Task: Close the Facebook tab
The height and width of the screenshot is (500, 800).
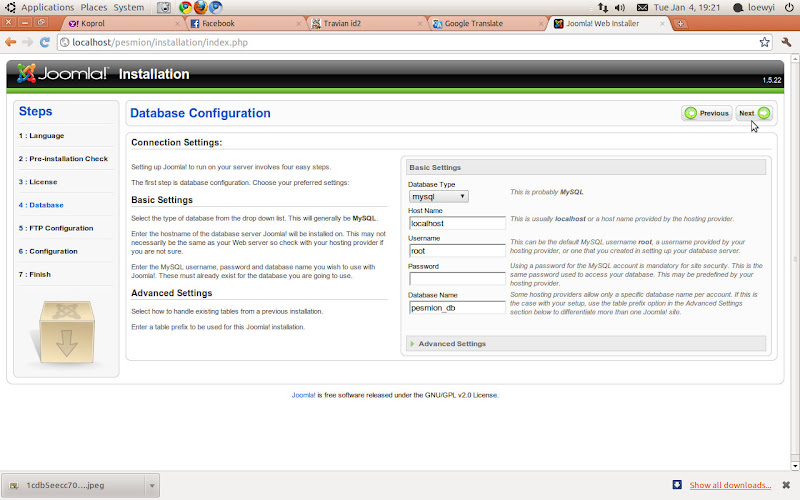Action: click(x=298, y=23)
